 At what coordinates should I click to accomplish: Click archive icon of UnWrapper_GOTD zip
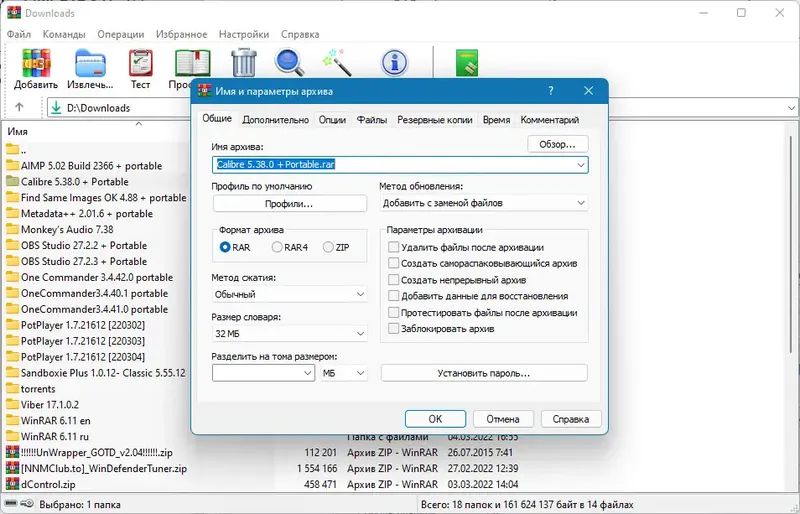tap(12, 452)
